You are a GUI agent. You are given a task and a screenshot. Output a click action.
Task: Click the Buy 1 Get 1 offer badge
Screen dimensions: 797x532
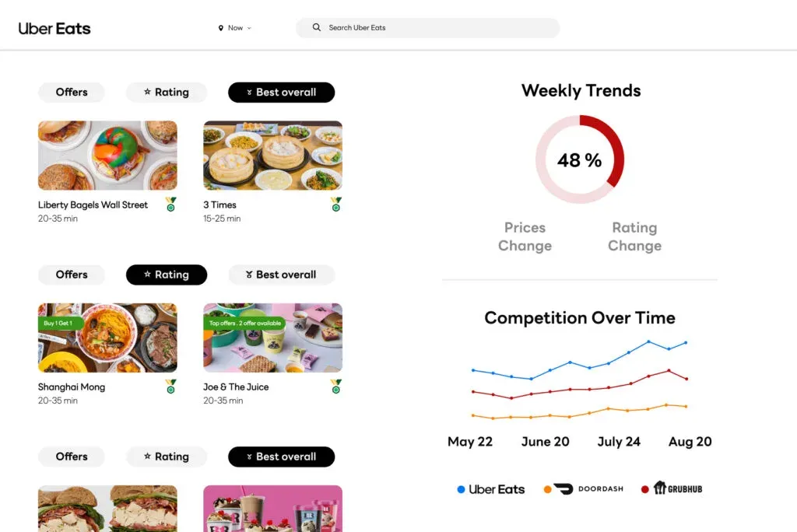(58, 323)
